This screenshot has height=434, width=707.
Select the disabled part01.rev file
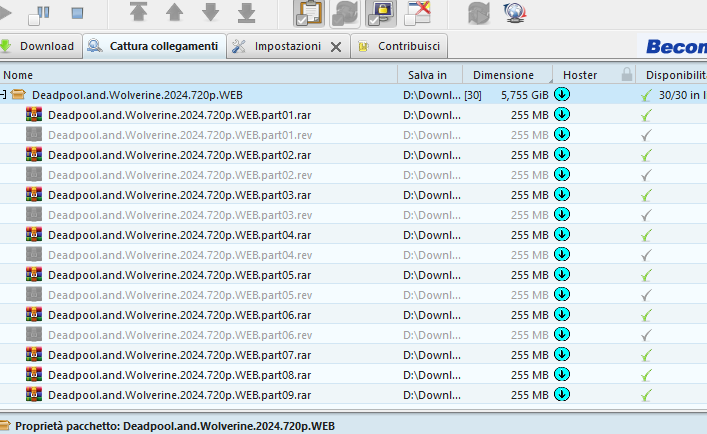[354, 135]
